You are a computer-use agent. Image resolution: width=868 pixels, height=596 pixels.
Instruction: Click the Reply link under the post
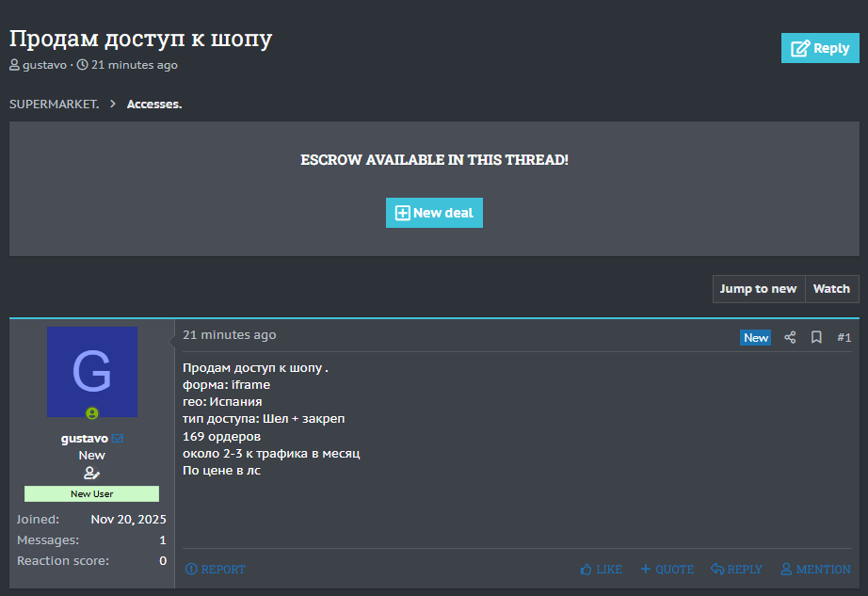(736, 570)
